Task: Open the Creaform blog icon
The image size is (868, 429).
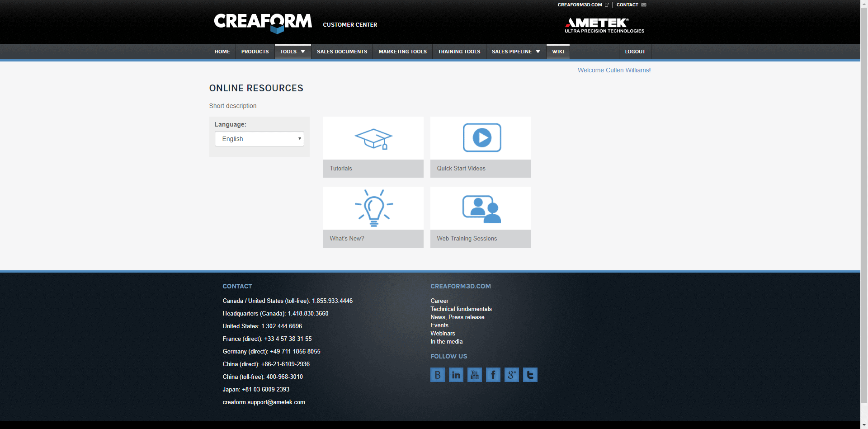Action: tap(438, 375)
